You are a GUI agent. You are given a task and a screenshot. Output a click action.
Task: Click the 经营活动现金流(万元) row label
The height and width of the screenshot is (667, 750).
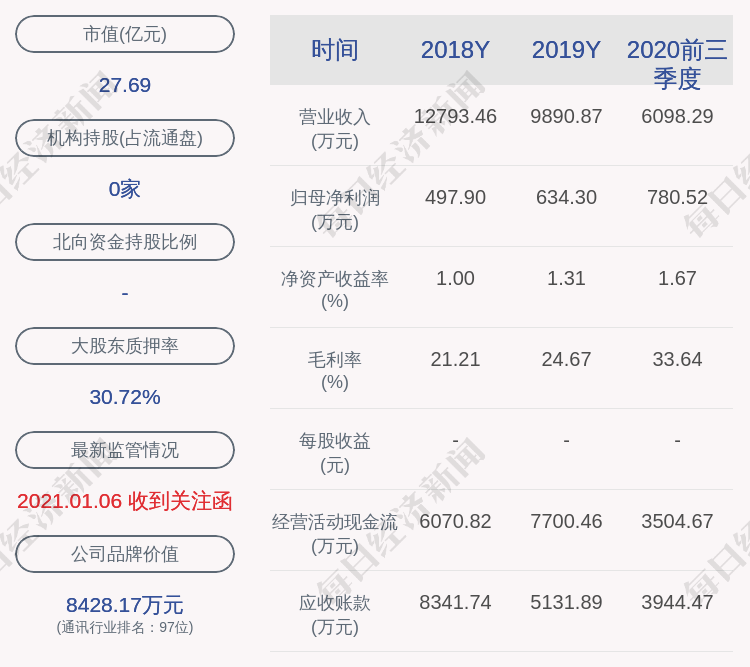[335, 534]
